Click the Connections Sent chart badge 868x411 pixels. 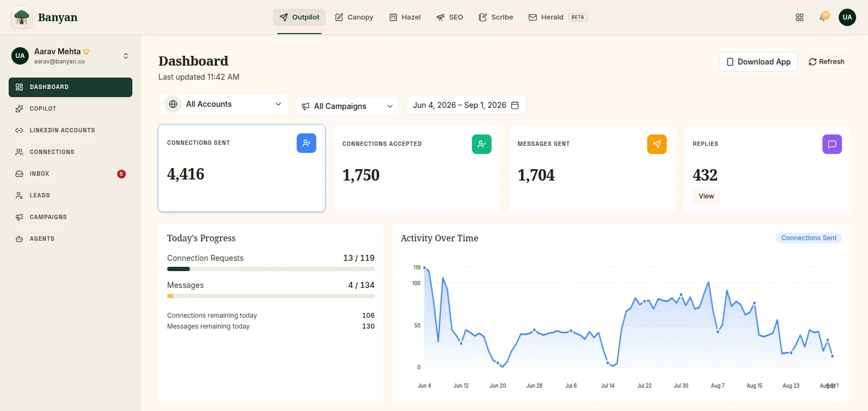(x=809, y=238)
